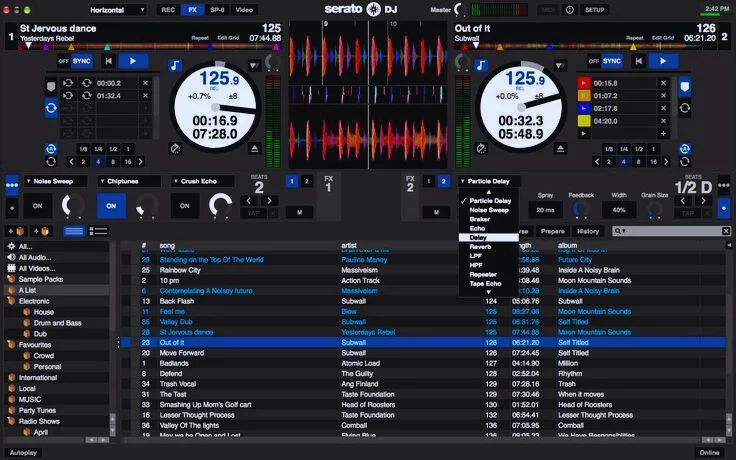
Task: Choose Delay from the effect list
Action: 488,238
